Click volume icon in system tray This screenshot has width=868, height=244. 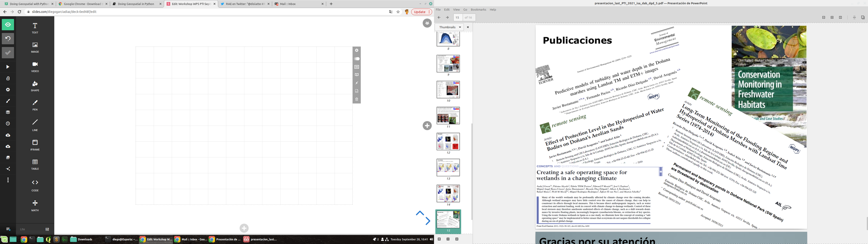[431, 239]
